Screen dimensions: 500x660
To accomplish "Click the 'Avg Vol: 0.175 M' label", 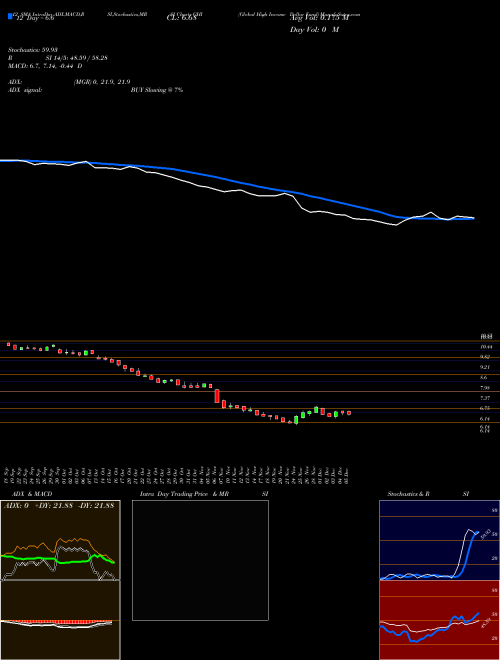I will pos(319,18).
